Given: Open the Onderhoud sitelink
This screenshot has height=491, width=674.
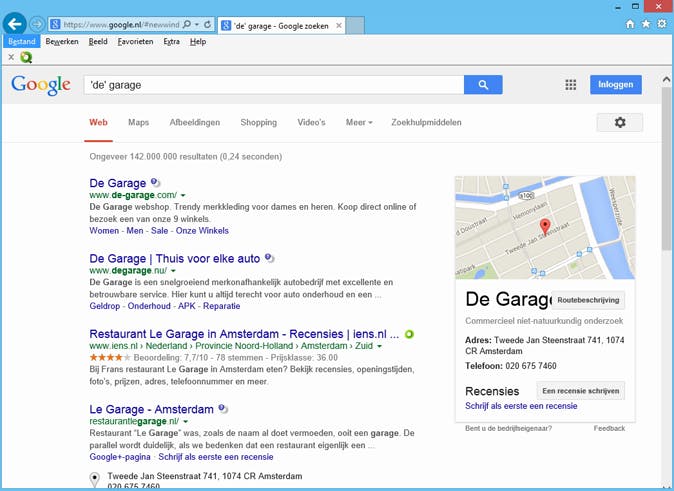Looking at the screenshot, I should coord(149,306).
